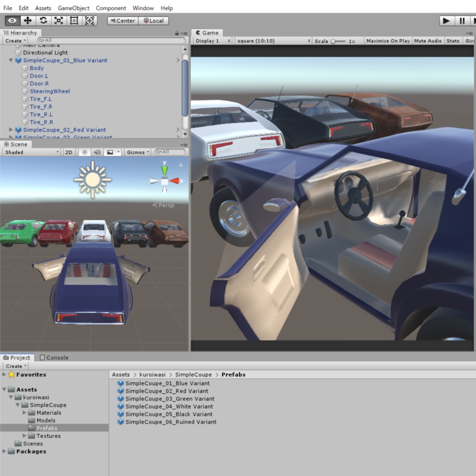Viewport: 476px width, 476px height.
Task: Select Tire_F.L cube icon
Action: pyautogui.click(x=25, y=99)
